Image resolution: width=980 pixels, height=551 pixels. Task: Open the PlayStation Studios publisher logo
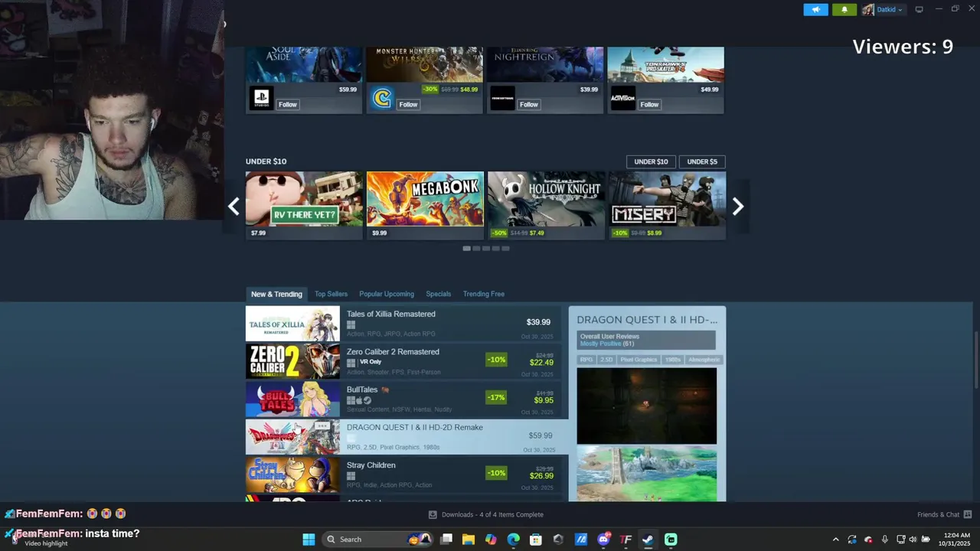(x=261, y=98)
